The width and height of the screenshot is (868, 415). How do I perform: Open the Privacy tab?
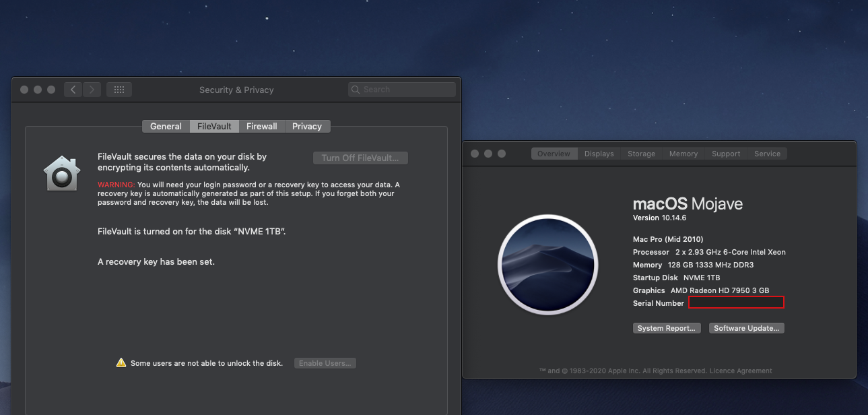click(x=307, y=126)
